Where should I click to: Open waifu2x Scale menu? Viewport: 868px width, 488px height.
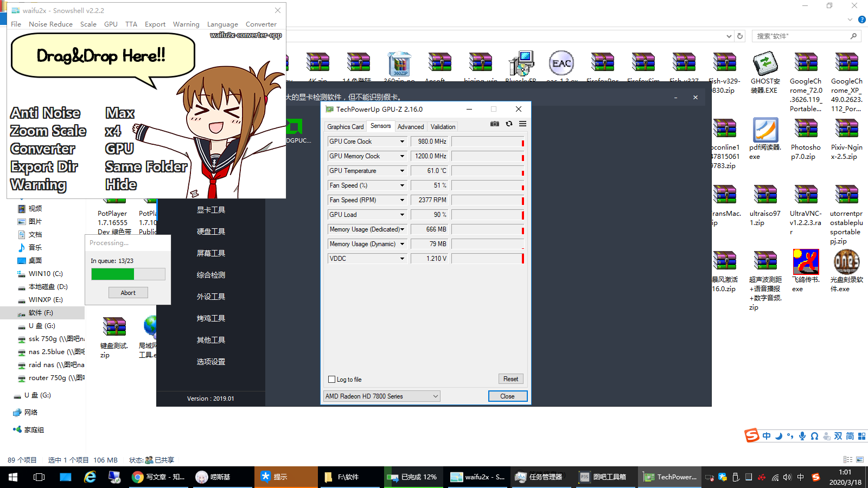point(88,24)
